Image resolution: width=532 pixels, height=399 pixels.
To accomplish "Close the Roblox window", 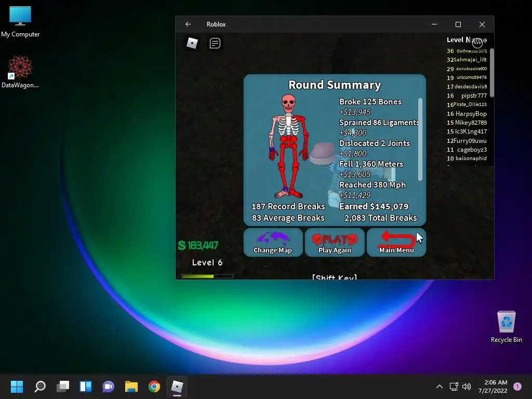I will click(482, 24).
